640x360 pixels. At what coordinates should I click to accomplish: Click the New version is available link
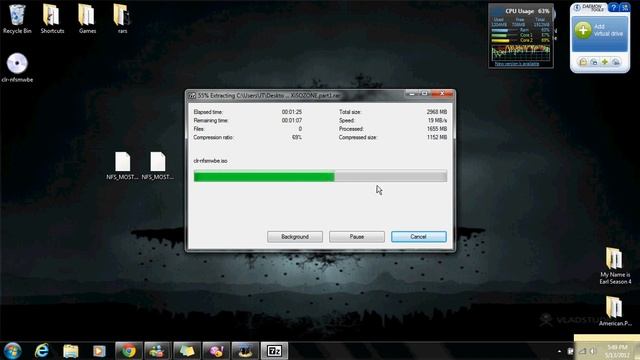(517, 64)
